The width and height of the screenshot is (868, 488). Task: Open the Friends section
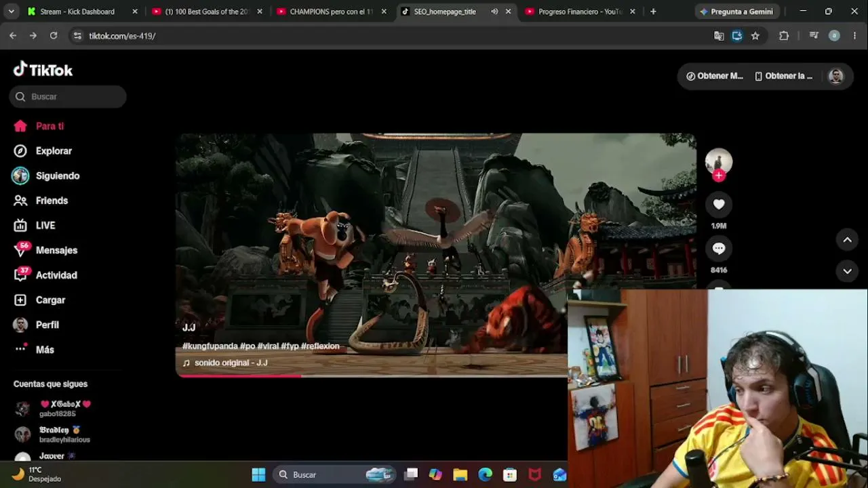(41, 201)
